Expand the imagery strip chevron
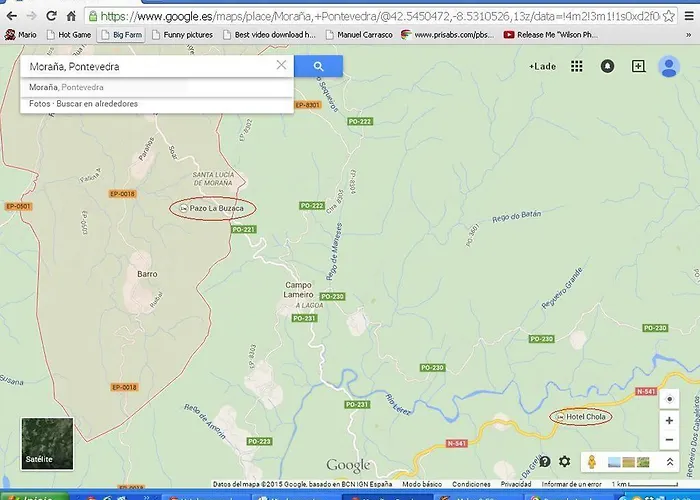Image resolution: width=700 pixels, height=500 pixels. [671, 462]
